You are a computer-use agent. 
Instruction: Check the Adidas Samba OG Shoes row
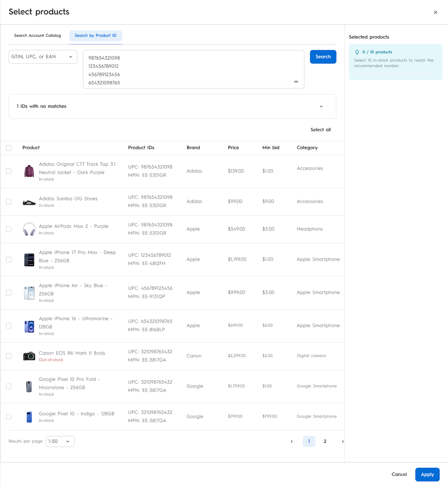[x=9, y=202]
